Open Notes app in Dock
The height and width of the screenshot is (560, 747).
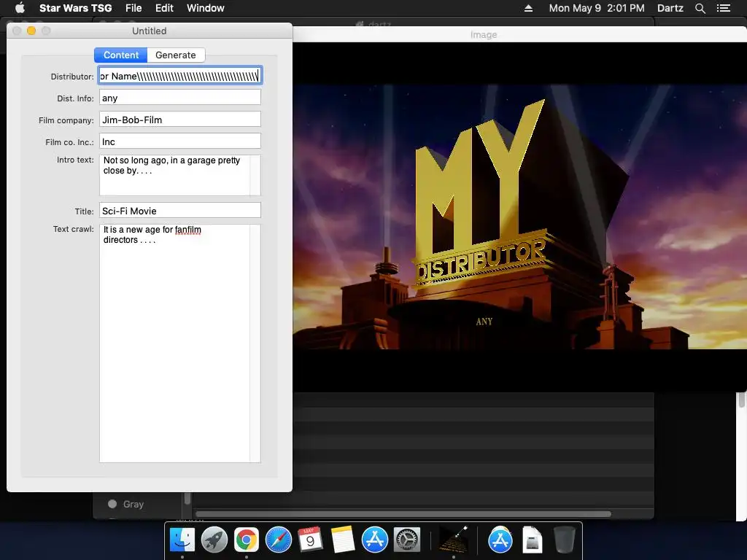[x=343, y=540]
